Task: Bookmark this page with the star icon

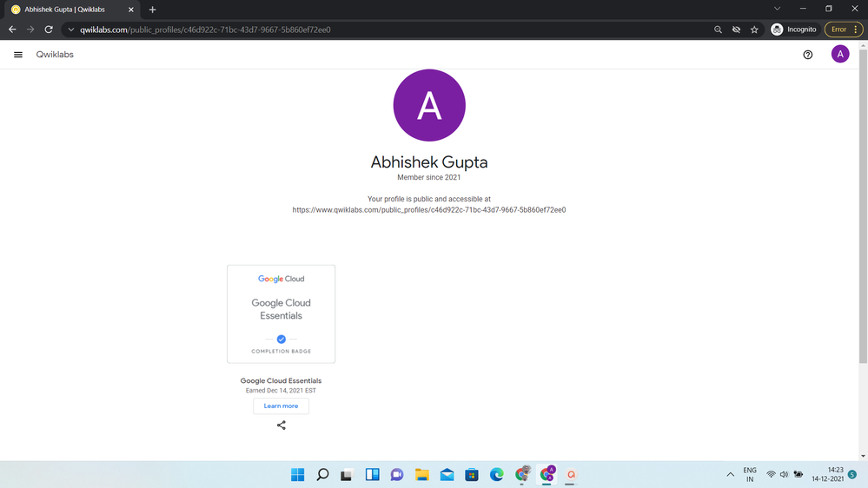Action: tap(754, 30)
